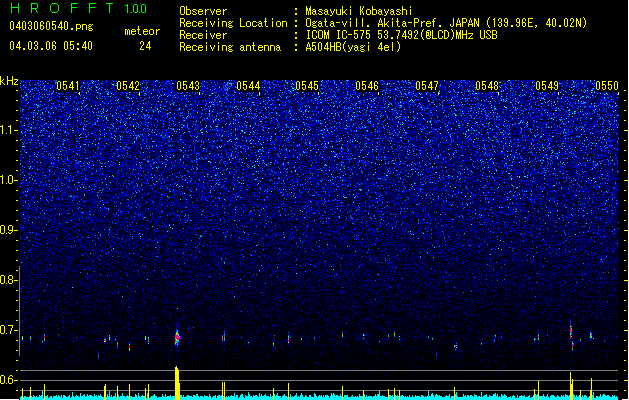This screenshot has width=629, height=400.
Task: Click the HROFFT 1.0.0 title text
Action: 79,8
